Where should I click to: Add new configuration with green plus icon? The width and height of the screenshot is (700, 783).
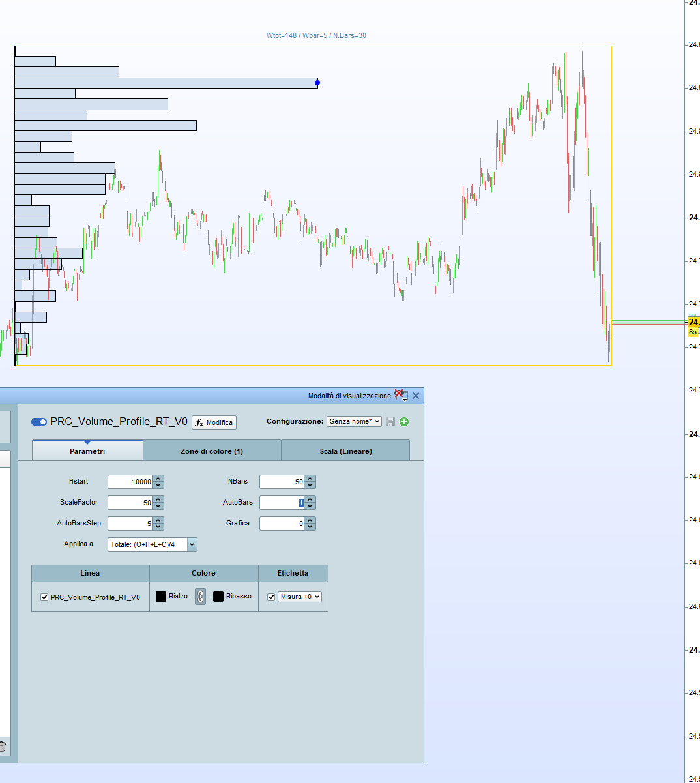(x=404, y=422)
